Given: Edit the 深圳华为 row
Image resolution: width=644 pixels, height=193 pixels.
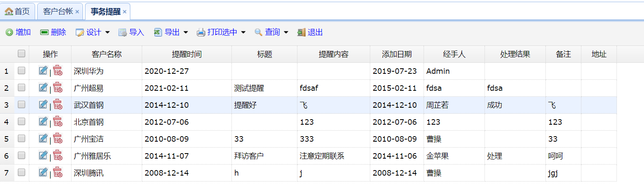Looking at the screenshot, I should click(43, 70).
